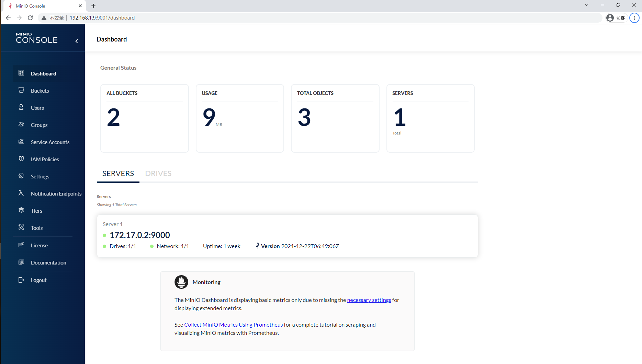This screenshot has width=642, height=364.
Task: Click the SERVERS summary card
Action: (x=430, y=118)
